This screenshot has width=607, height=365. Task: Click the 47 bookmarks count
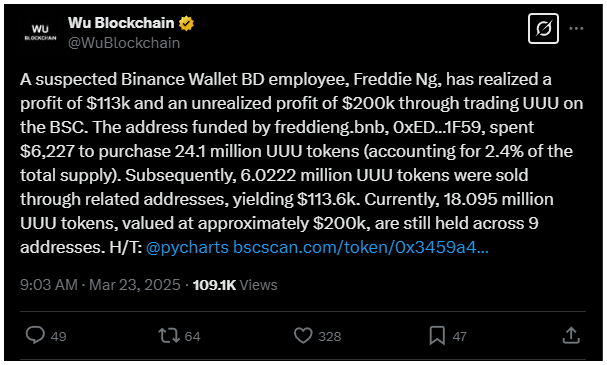tap(460, 336)
